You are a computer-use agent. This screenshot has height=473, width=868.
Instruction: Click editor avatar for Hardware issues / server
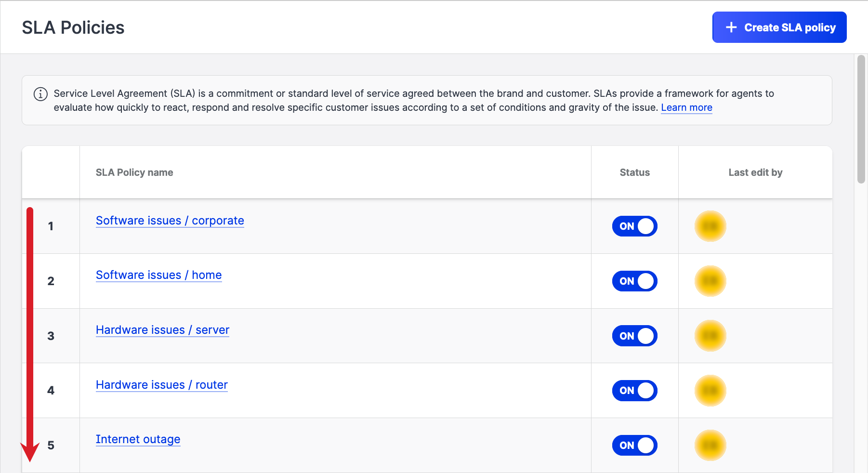coord(710,336)
